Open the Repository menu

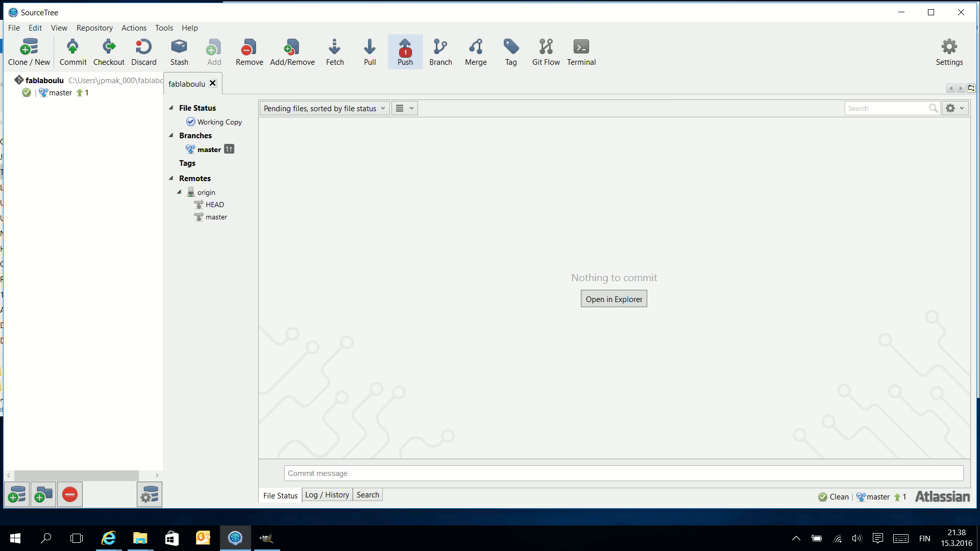pos(94,28)
